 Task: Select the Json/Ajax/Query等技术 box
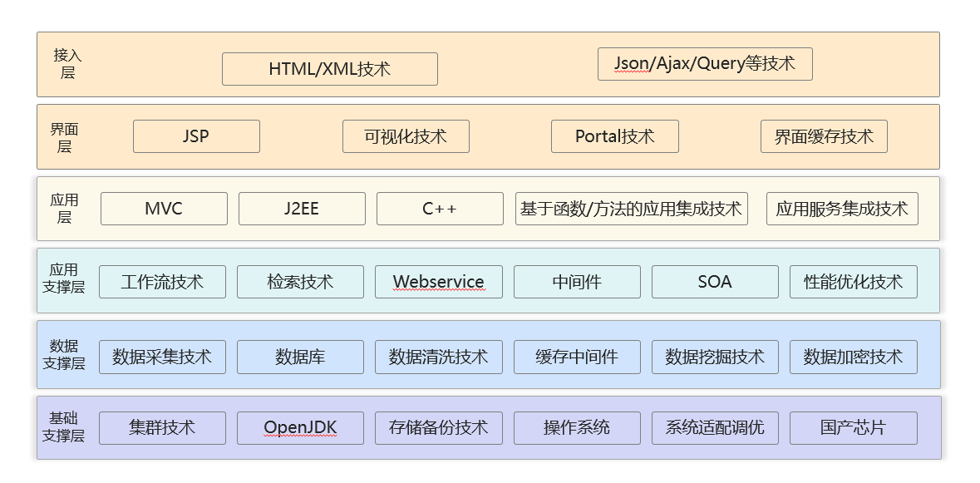click(704, 64)
